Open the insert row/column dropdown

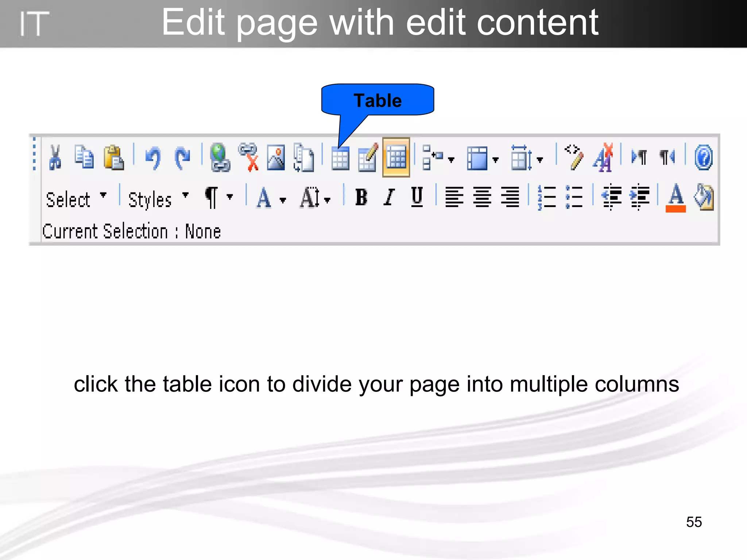438,157
